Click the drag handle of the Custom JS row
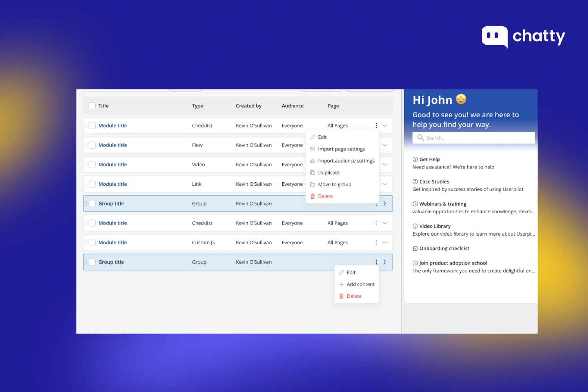 click(86, 243)
